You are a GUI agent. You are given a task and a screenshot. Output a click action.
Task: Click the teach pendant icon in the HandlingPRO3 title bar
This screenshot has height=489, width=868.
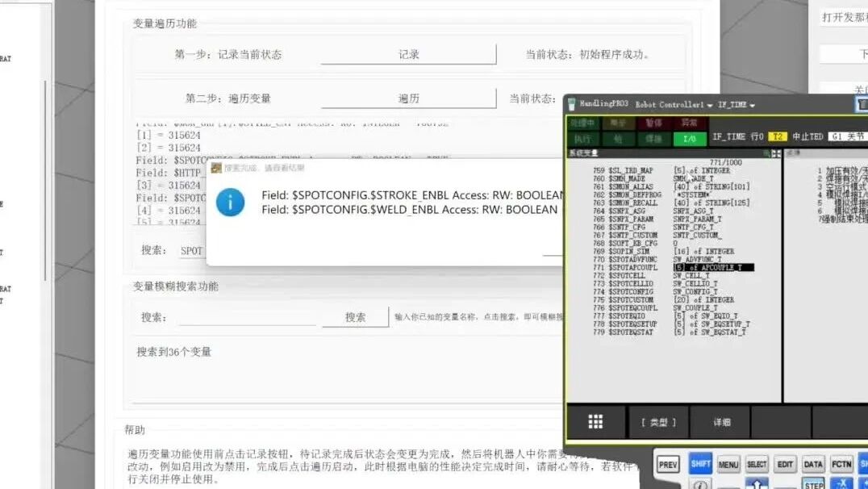pyautogui.click(x=571, y=103)
